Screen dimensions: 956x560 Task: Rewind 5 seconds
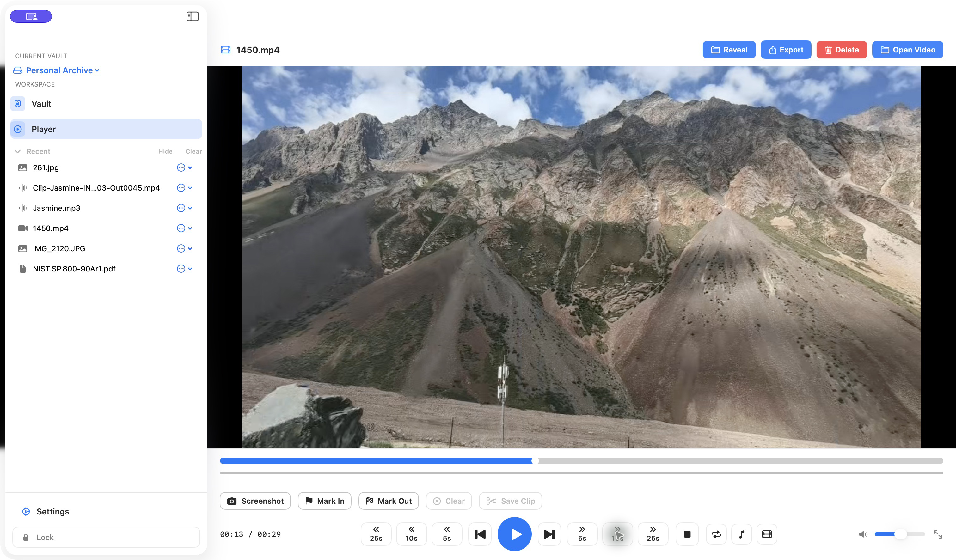point(447,534)
